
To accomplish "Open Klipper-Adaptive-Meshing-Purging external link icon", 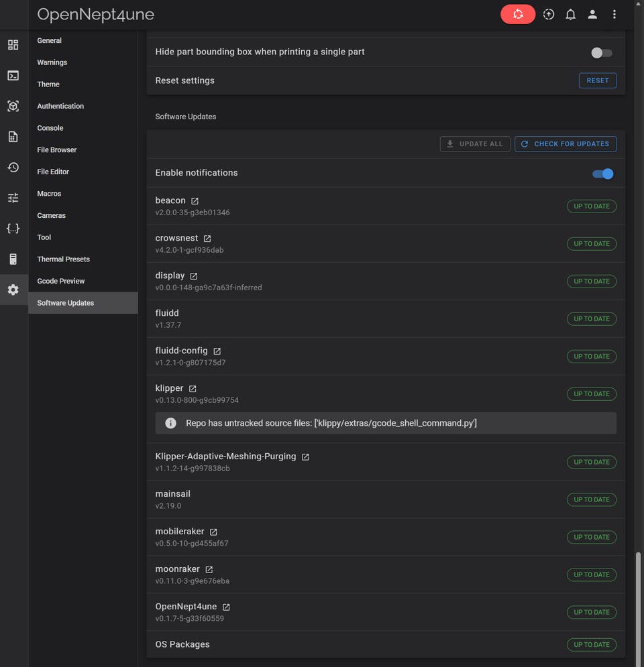I will 305,457.
